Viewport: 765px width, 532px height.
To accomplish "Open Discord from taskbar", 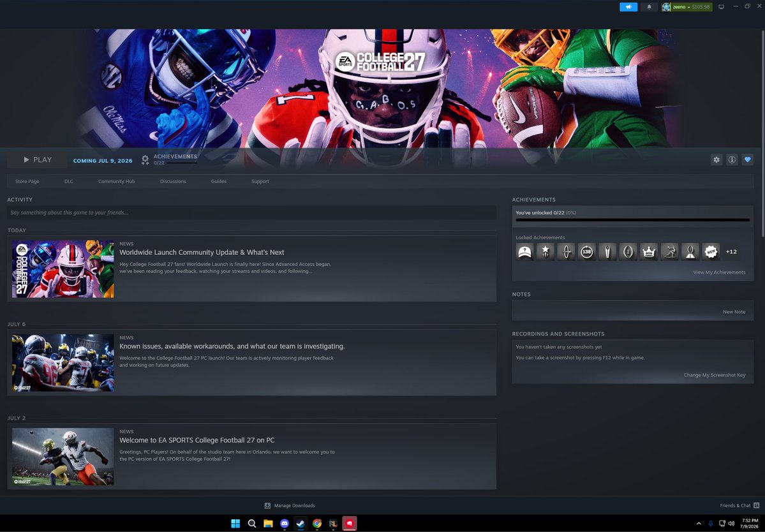I will pos(285,523).
